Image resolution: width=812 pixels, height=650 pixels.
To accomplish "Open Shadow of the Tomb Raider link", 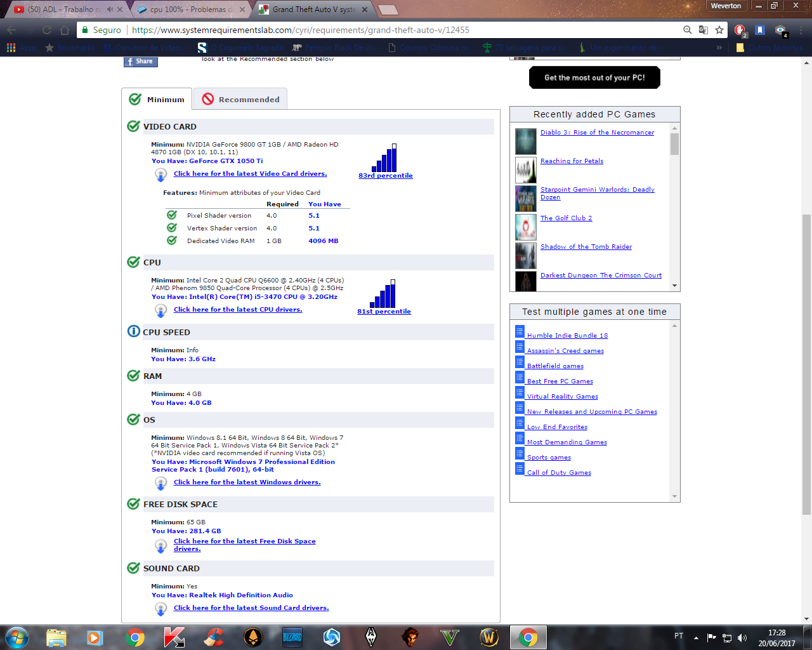I will [x=586, y=246].
